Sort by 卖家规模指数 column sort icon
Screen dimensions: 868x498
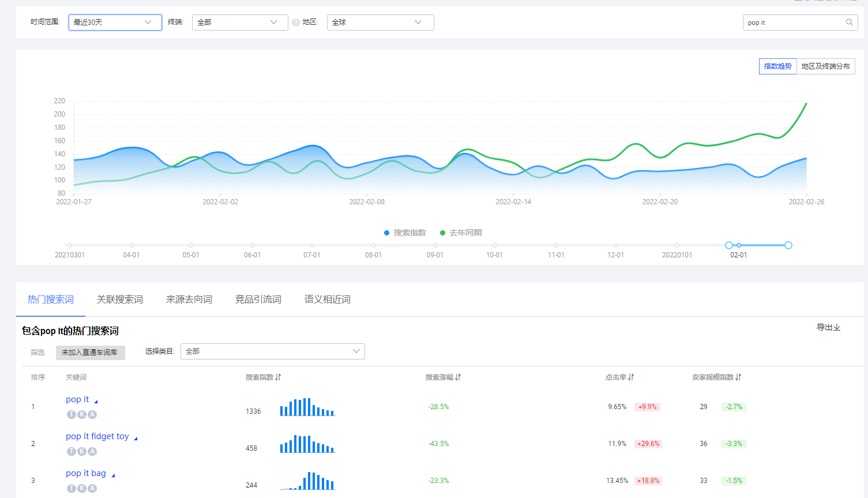tap(738, 377)
